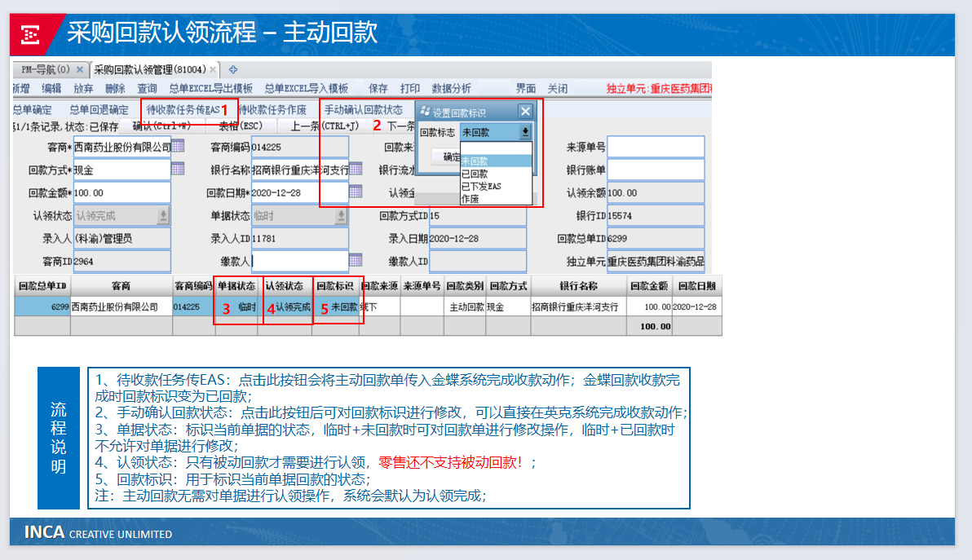Image resolution: width=972 pixels, height=560 pixels.
Task: Click the 待收款任务传EAS button
Action: (x=183, y=110)
